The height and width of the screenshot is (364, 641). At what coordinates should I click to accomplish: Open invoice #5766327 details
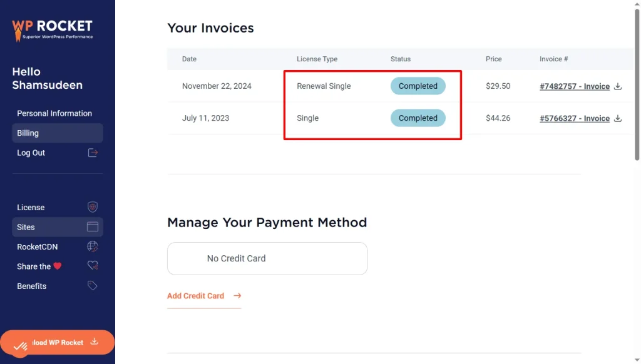575,118
